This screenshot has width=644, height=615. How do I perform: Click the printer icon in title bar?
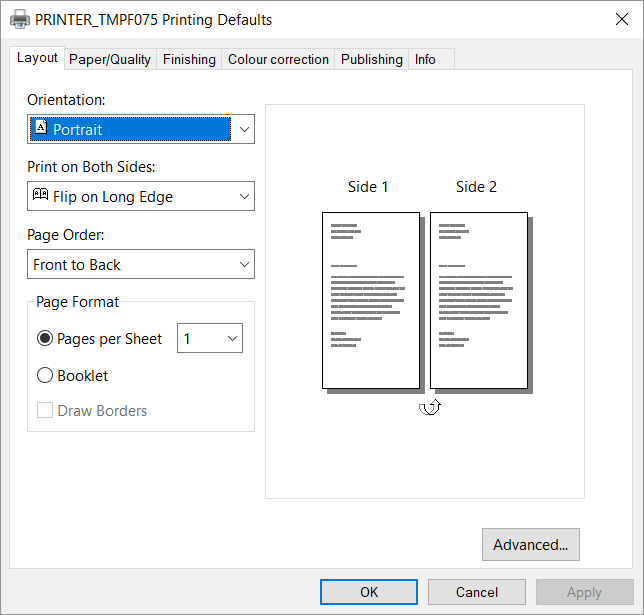point(20,19)
